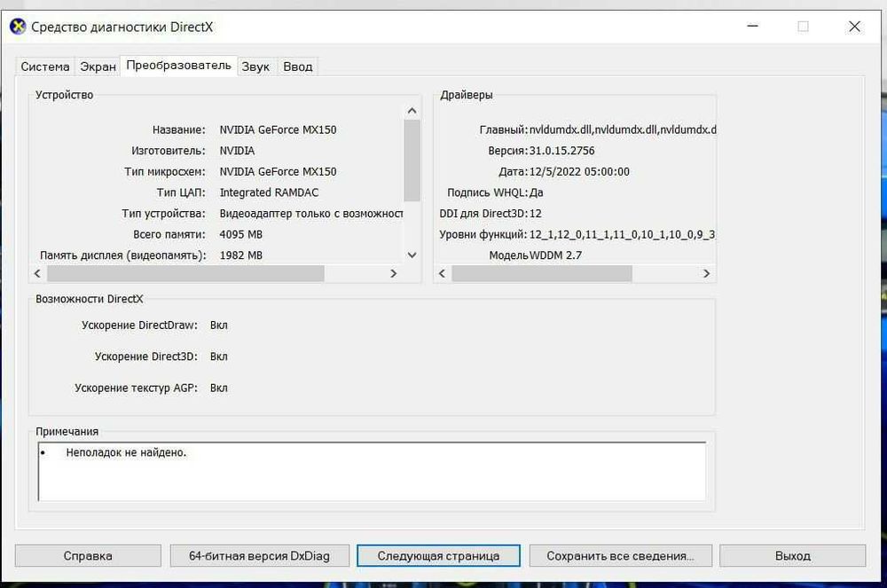The width and height of the screenshot is (887, 588).
Task: Click the Ускорение DirectDraw value Вкл
Action: point(219,325)
